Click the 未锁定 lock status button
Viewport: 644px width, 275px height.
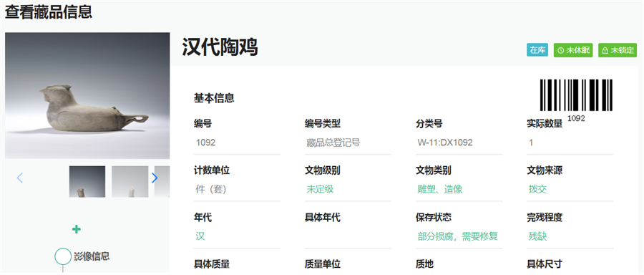pyautogui.click(x=618, y=50)
